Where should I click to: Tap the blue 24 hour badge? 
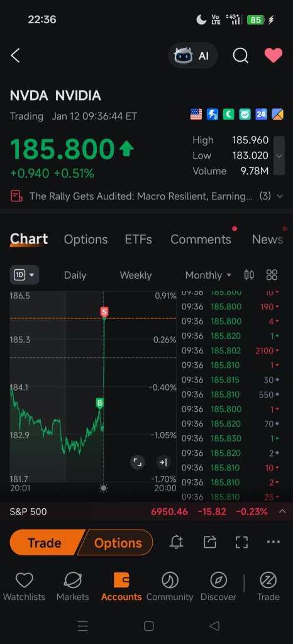pos(261,114)
